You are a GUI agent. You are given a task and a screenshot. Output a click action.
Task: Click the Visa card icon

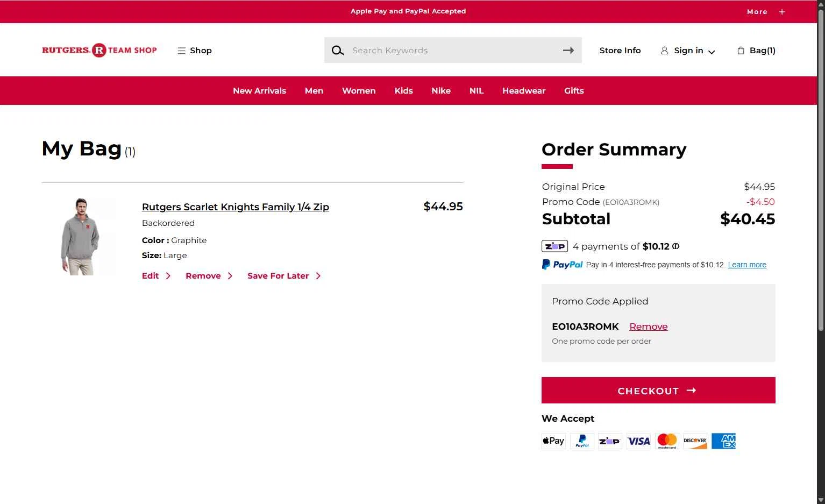[638, 441]
